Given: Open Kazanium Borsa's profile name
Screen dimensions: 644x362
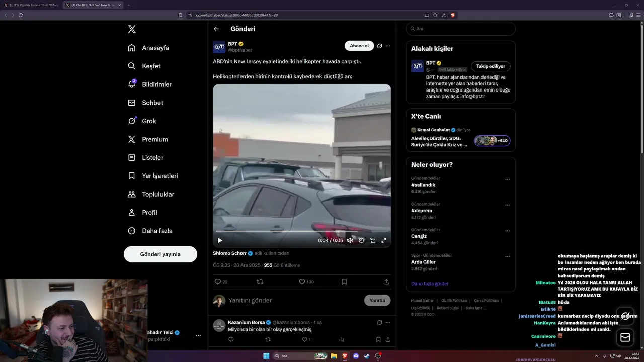Looking at the screenshot, I should [246, 322].
